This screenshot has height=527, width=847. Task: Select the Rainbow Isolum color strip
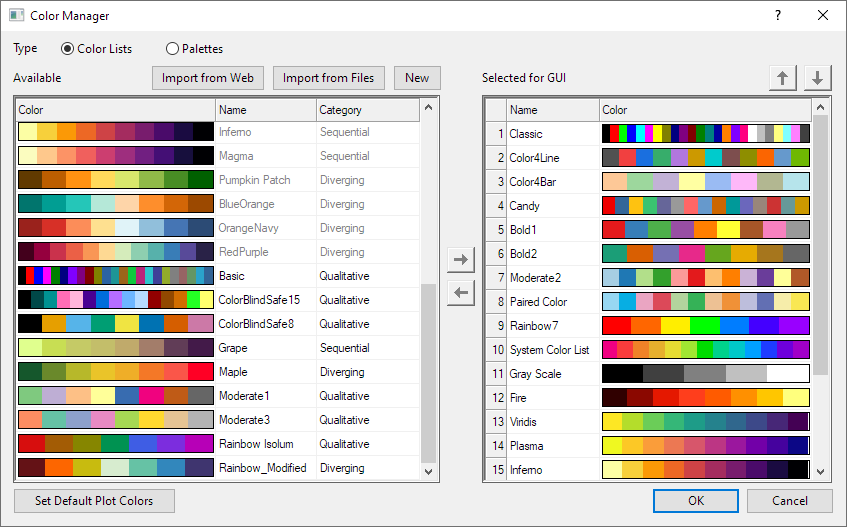click(116, 444)
